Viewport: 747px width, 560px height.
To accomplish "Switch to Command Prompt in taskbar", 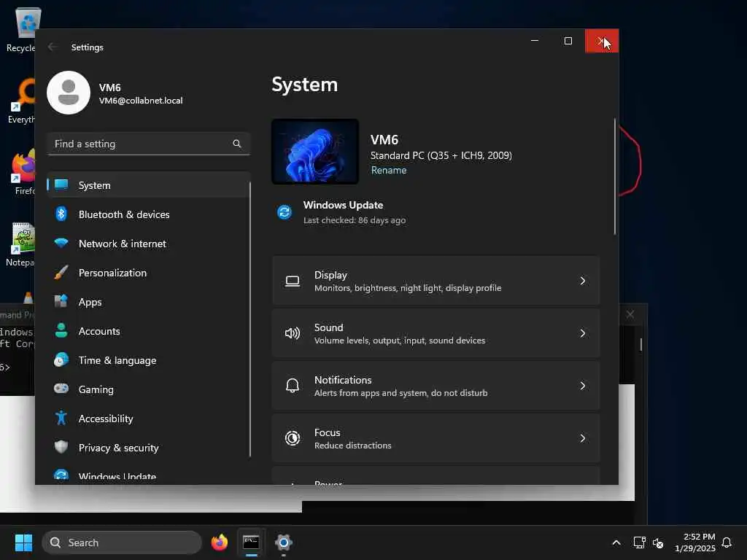I will 251,542.
